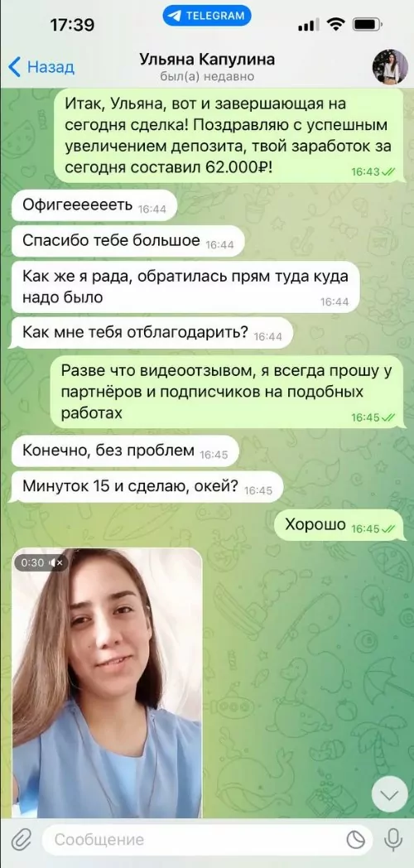
Task: Tap the TELEGRAM pill at the top
Action: click(x=207, y=16)
